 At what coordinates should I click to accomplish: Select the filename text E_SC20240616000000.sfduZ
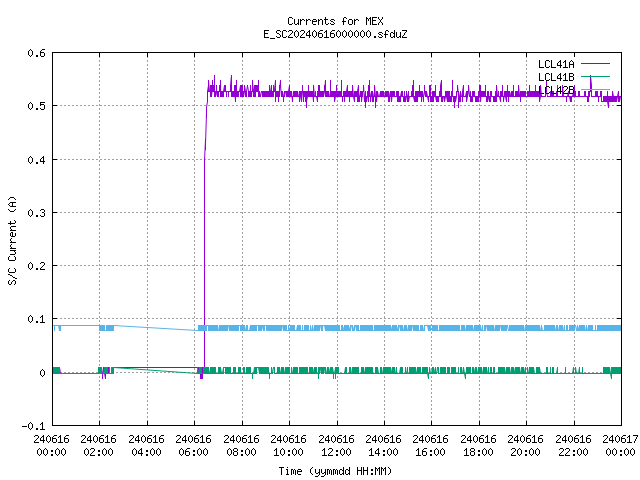point(335,34)
